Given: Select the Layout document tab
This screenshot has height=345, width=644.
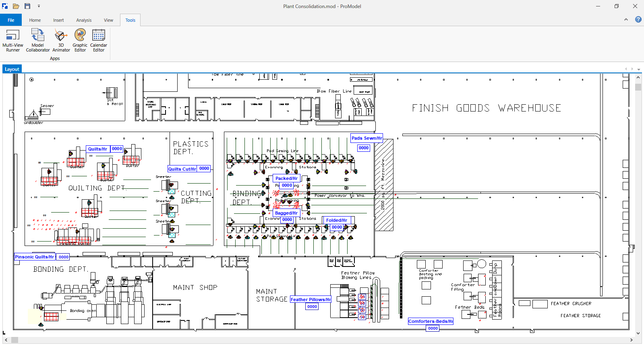Looking at the screenshot, I should click(12, 69).
